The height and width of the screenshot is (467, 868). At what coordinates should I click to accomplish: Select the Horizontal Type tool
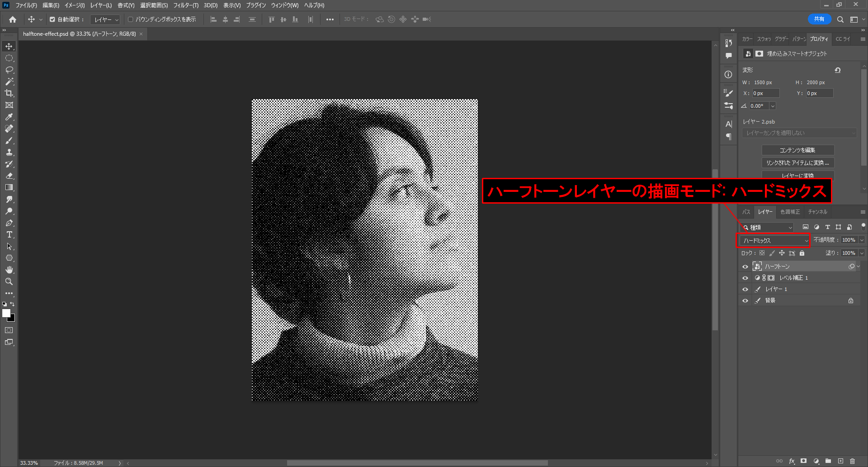tap(9, 235)
